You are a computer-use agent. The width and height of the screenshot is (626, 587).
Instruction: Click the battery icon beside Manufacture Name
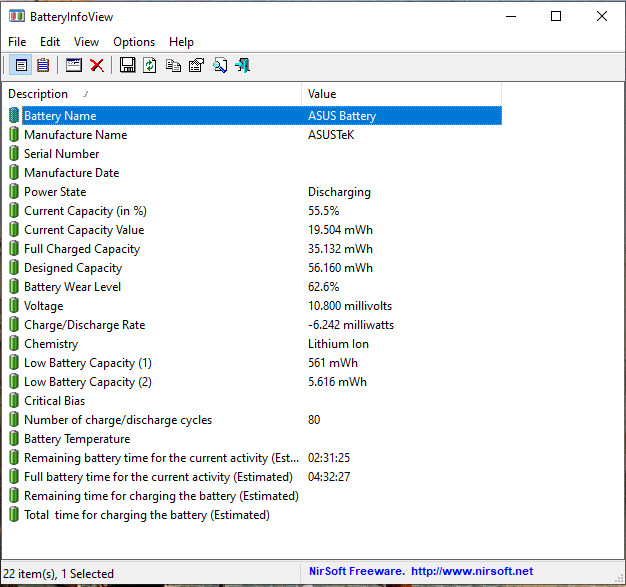[x=14, y=135]
